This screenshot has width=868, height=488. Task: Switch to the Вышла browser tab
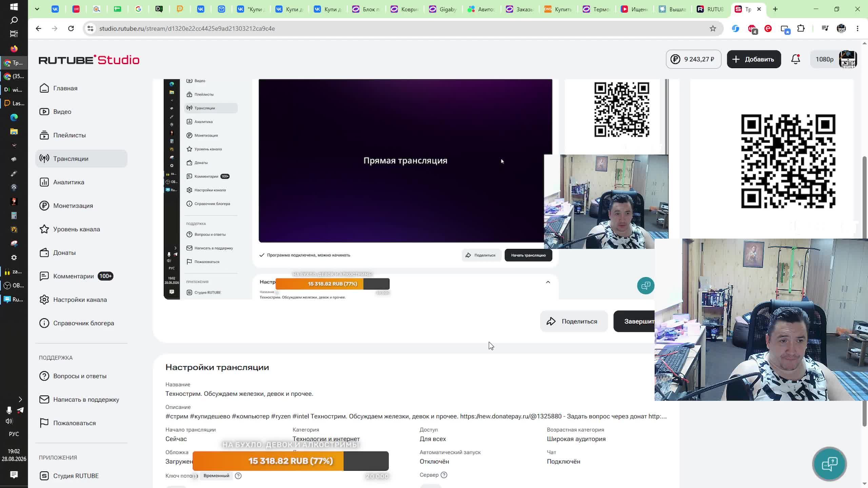(x=673, y=9)
